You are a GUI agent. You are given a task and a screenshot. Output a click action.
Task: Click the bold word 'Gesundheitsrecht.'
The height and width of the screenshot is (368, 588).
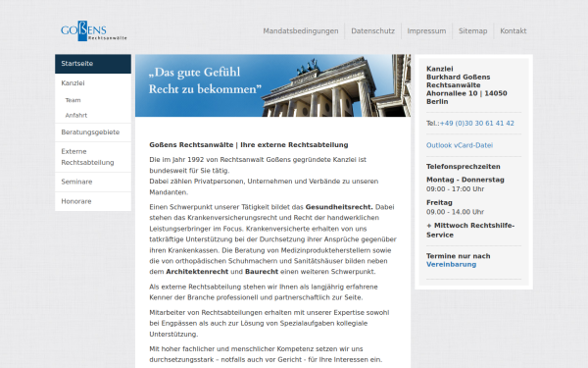(x=339, y=207)
